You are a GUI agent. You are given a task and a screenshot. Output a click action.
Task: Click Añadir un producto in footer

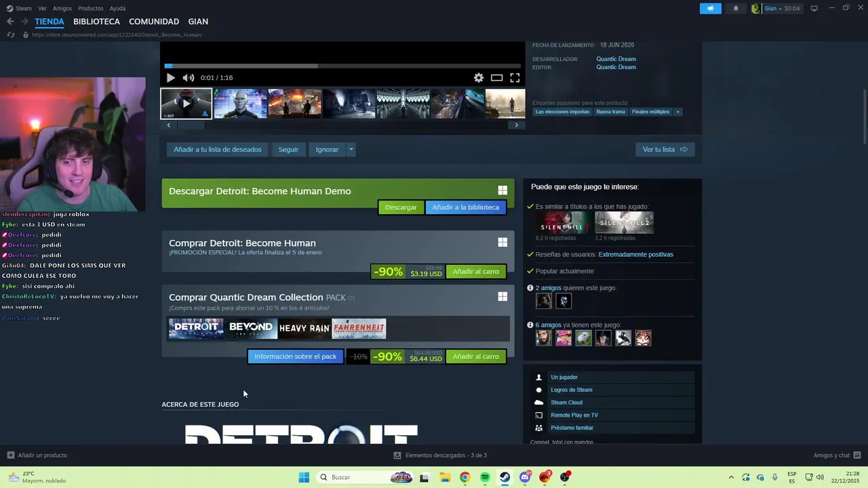37,455
